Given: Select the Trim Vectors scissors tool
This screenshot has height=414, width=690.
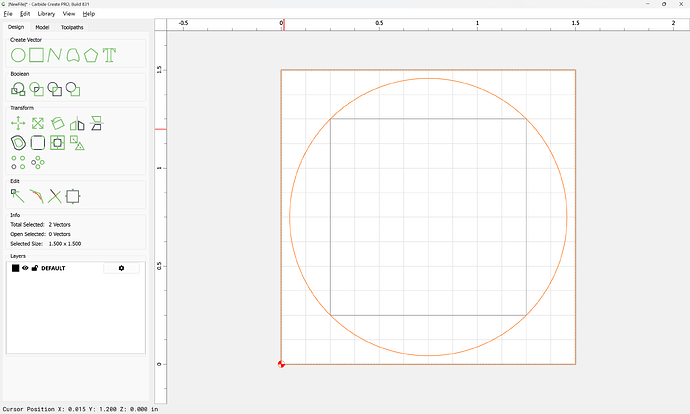Looking at the screenshot, I should click(55, 196).
